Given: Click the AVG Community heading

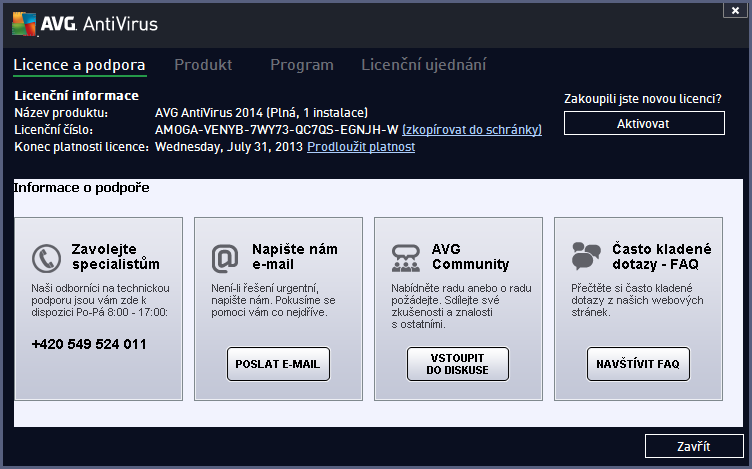Looking at the screenshot, I should click(470, 257).
